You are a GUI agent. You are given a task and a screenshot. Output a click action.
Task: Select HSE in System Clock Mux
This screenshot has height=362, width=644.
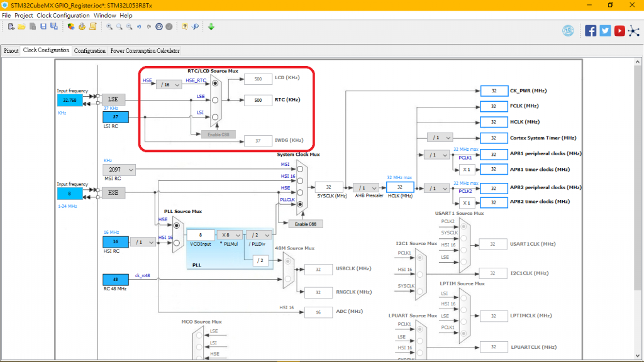300,192
